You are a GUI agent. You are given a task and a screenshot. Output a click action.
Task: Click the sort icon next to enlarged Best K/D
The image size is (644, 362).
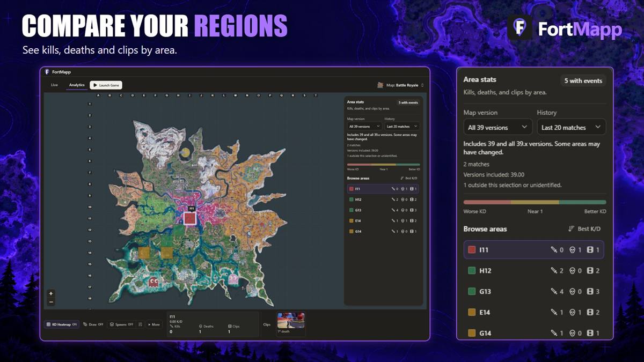point(571,229)
